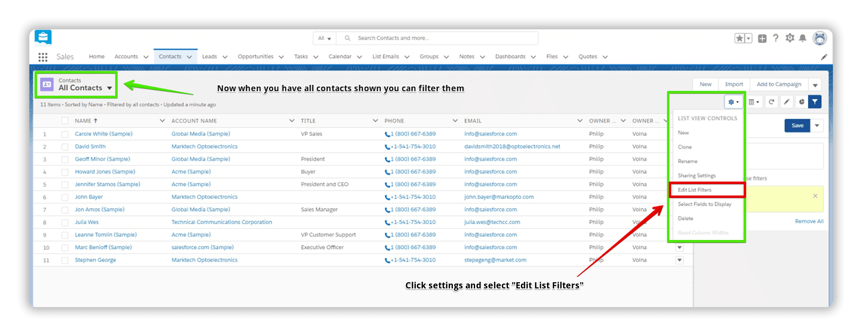
Task: Open the Setup gear icon
Action: click(790, 38)
